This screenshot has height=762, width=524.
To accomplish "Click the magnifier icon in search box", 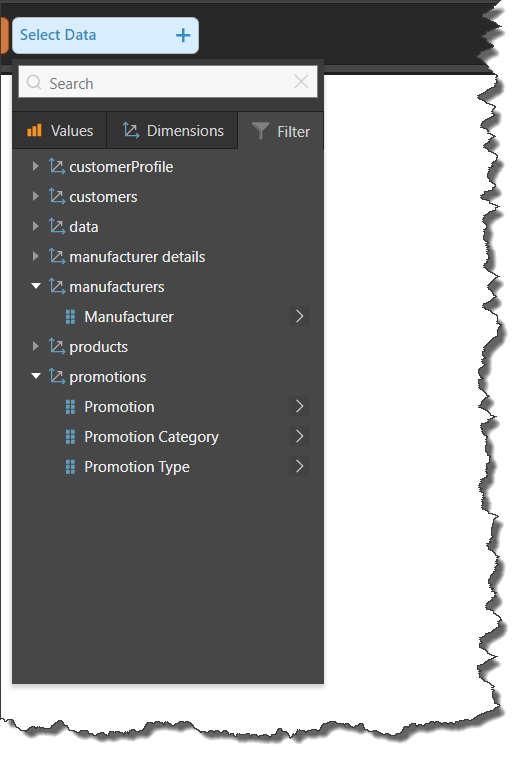I will (34, 82).
